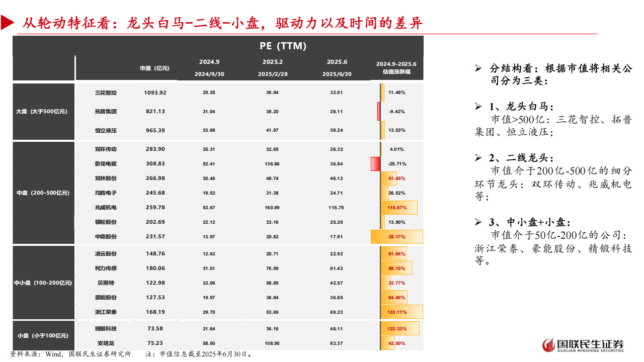Click the 1、龙头白马 bullet heading

click(x=521, y=107)
